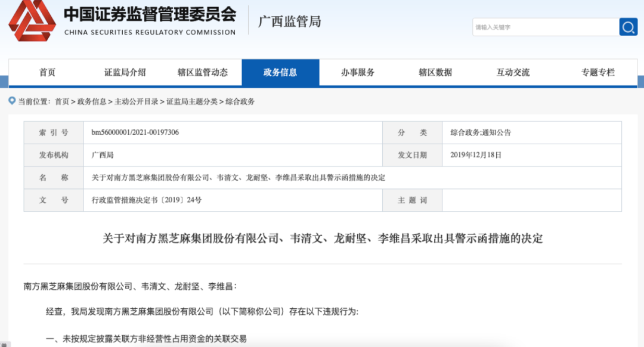Click the 当前位置 label
644x347 pixels.
[33, 101]
